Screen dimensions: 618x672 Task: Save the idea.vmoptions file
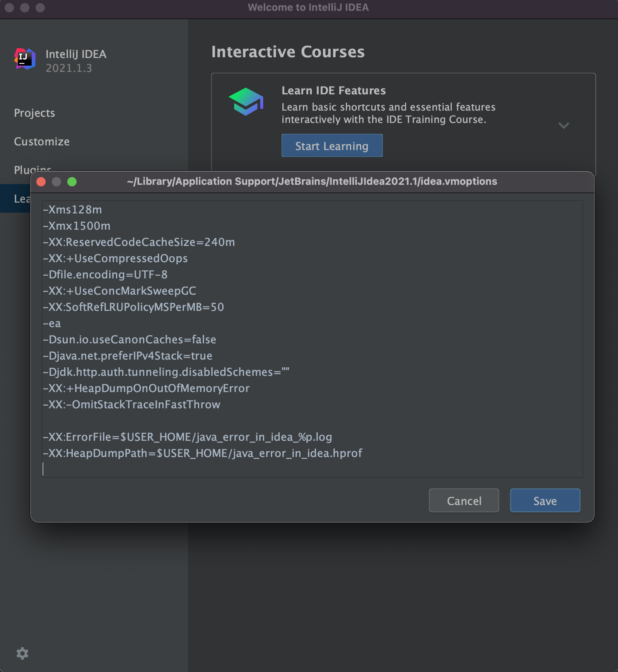click(x=545, y=500)
